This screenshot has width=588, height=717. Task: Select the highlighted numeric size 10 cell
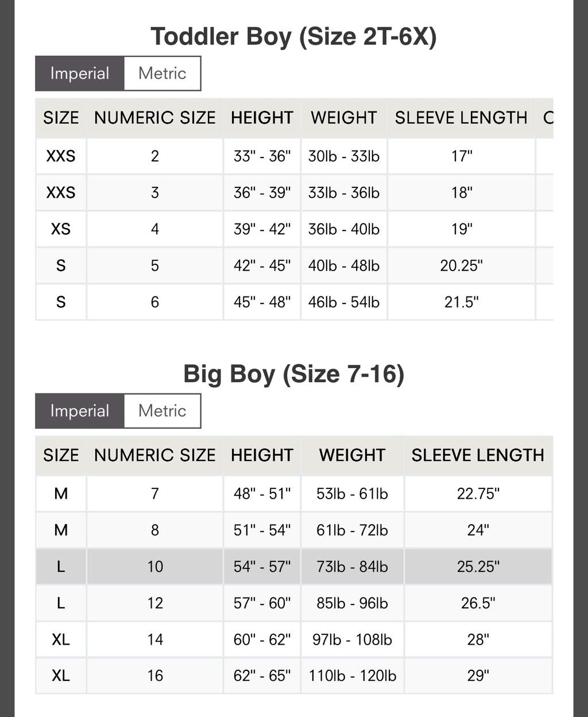point(154,566)
